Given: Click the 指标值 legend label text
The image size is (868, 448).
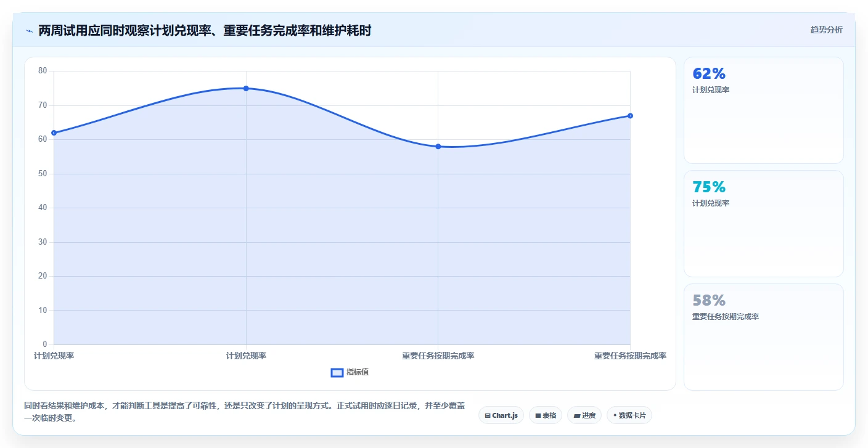Looking at the screenshot, I should point(358,372).
